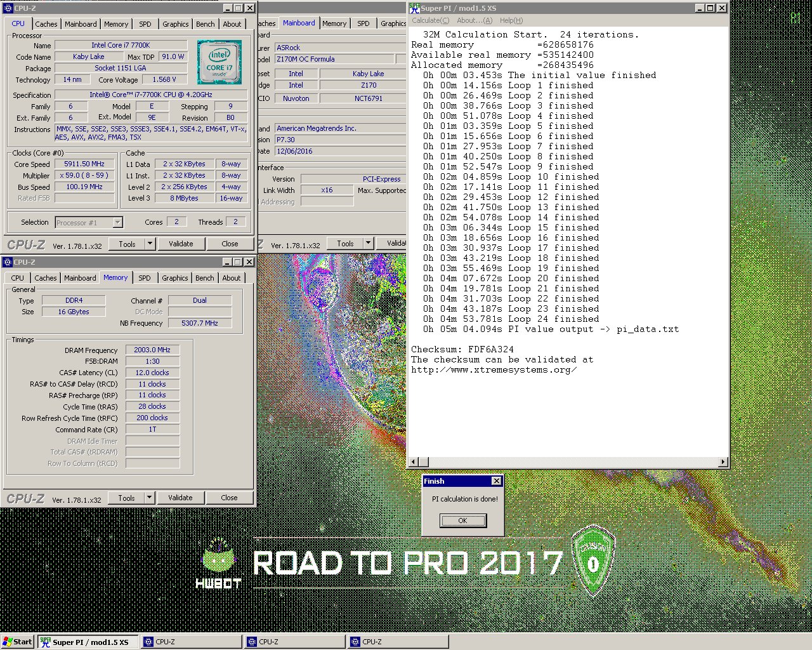This screenshot has height=650, width=812.
Task: Open Help(H) menu in Super PI
Action: coord(511,20)
